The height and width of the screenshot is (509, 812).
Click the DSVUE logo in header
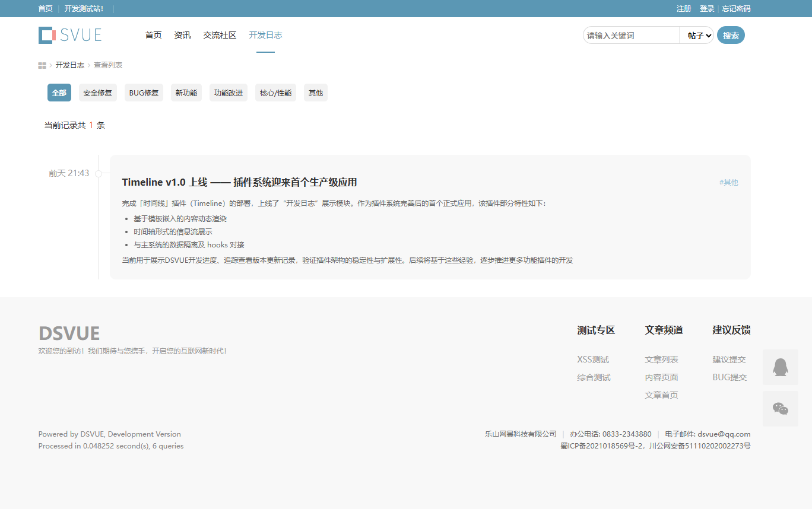70,35
